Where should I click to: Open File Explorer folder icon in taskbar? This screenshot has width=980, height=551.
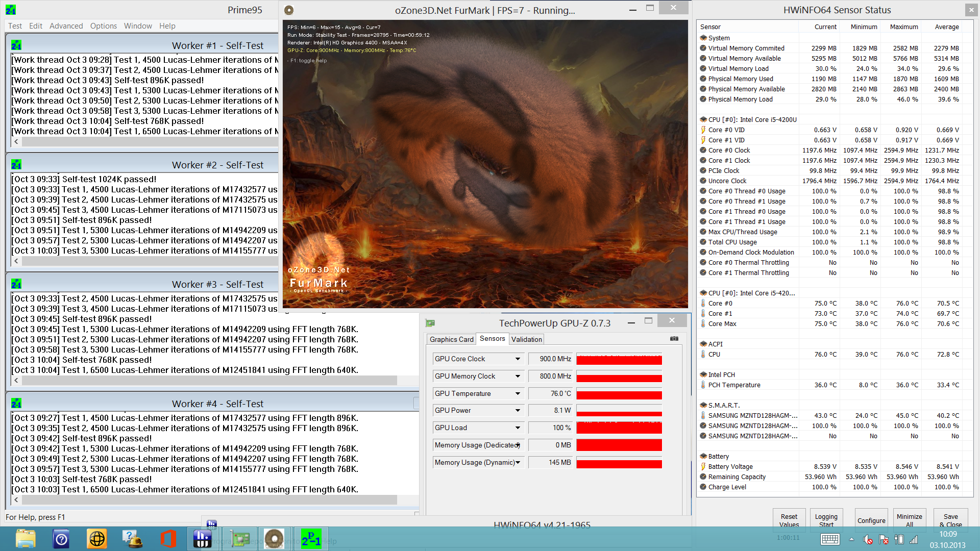[26, 539]
